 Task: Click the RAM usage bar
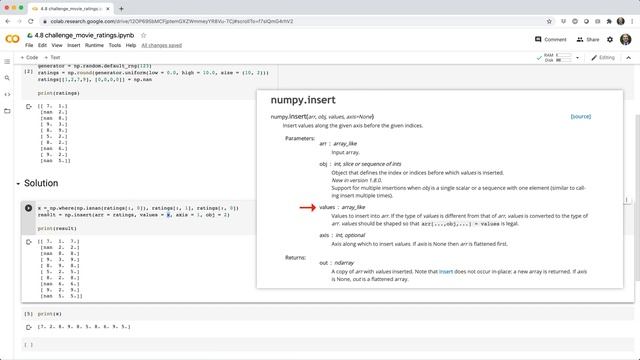click(x=563, y=55)
